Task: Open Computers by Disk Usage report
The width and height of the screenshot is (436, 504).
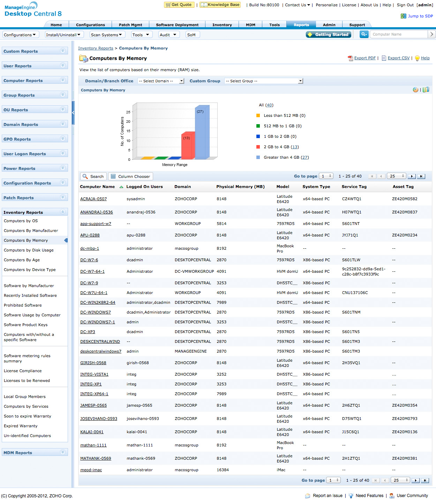Action: 29,250
